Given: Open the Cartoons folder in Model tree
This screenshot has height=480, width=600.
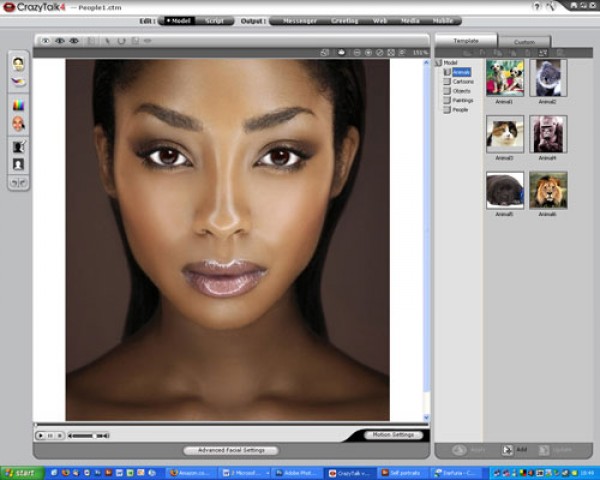Looking at the screenshot, I should pyautogui.click(x=463, y=81).
